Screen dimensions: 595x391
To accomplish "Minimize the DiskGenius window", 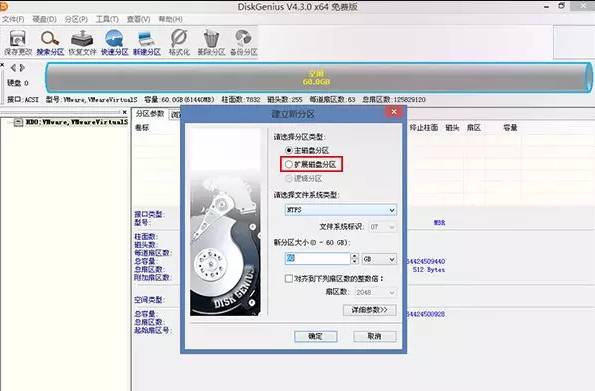I will tap(547, 6).
